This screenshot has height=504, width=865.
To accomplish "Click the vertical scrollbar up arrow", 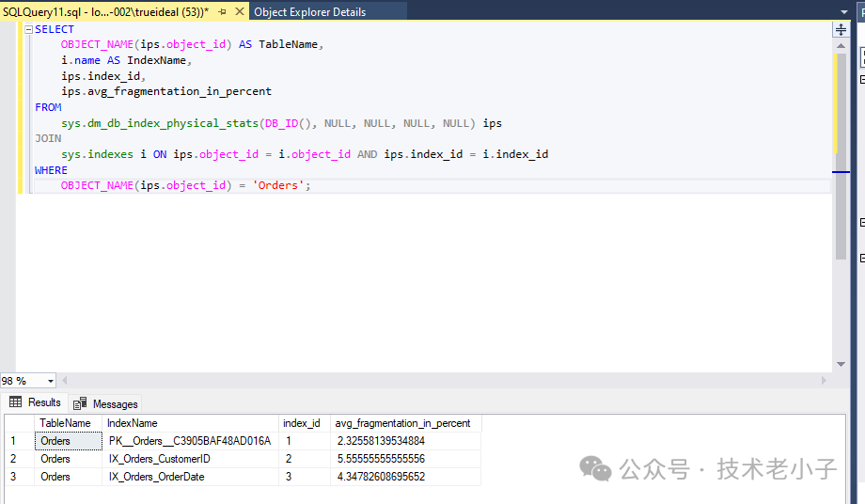I will click(x=841, y=46).
